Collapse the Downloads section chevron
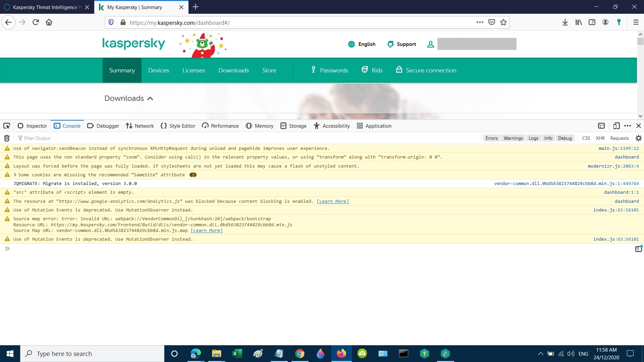The width and height of the screenshot is (644, 362). click(150, 99)
